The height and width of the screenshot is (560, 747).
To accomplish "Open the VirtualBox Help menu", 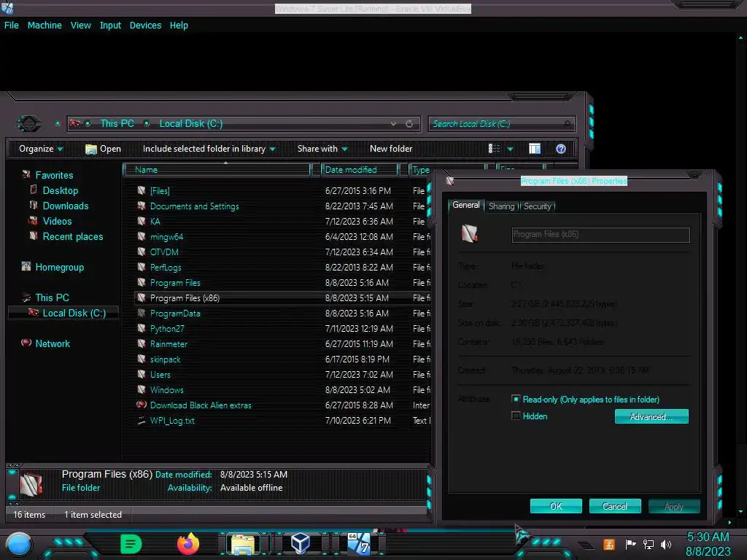I will click(x=179, y=26).
